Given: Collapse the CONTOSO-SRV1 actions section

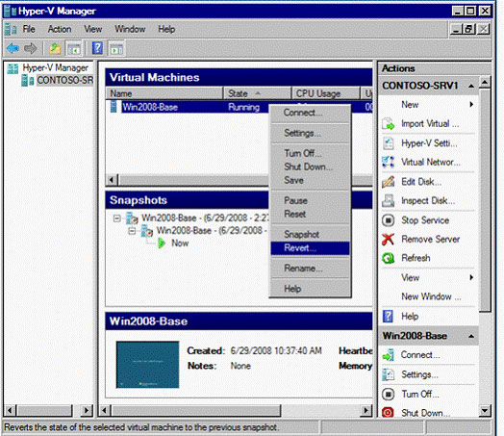Looking at the screenshot, I should pyautogui.click(x=471, y=86).
